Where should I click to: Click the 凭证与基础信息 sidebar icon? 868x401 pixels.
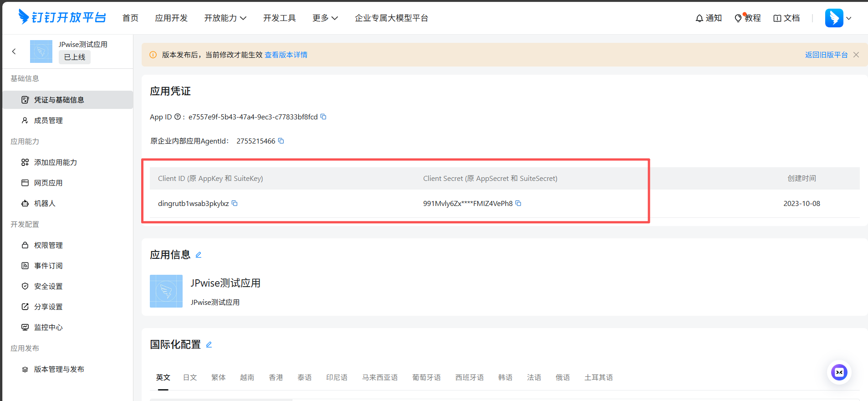click(x=25, y=100)
